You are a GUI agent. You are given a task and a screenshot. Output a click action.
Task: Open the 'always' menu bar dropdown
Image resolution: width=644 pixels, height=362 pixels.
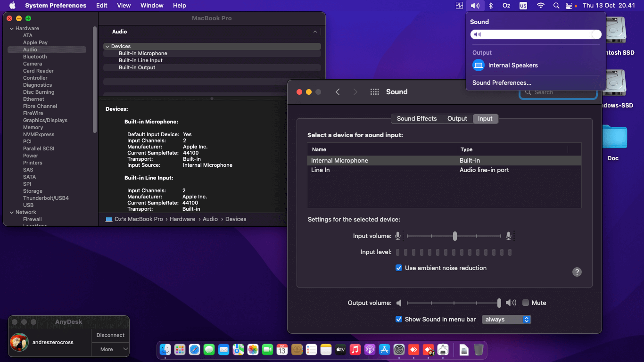coord(506,319)
